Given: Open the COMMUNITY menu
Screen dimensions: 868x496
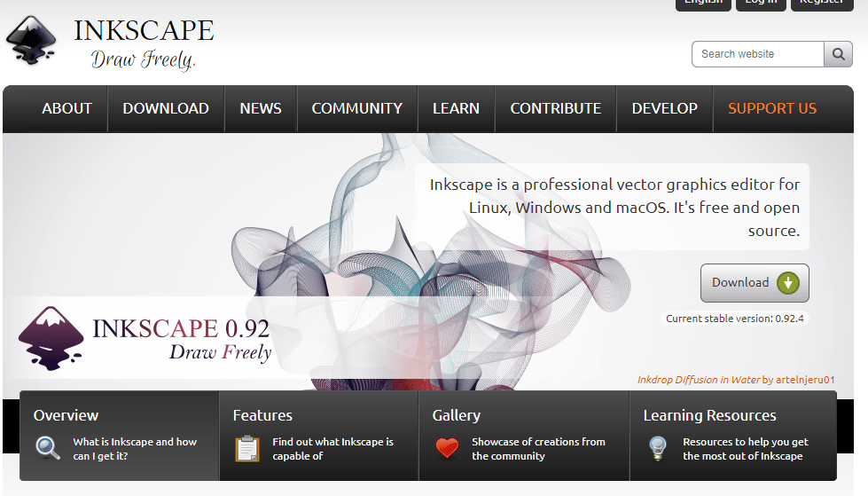Looking at the screenshot, I should (x=357, y=108).
